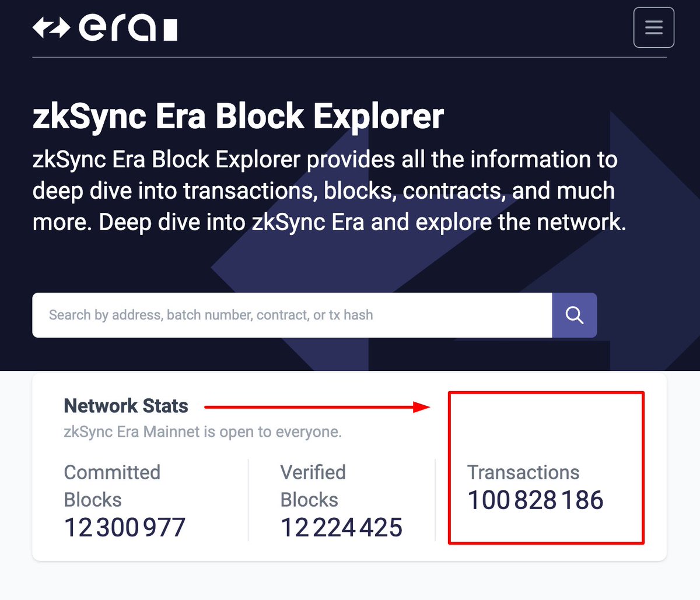
Task: Click the 'Transactions' label
Action: tap(523, 472)
